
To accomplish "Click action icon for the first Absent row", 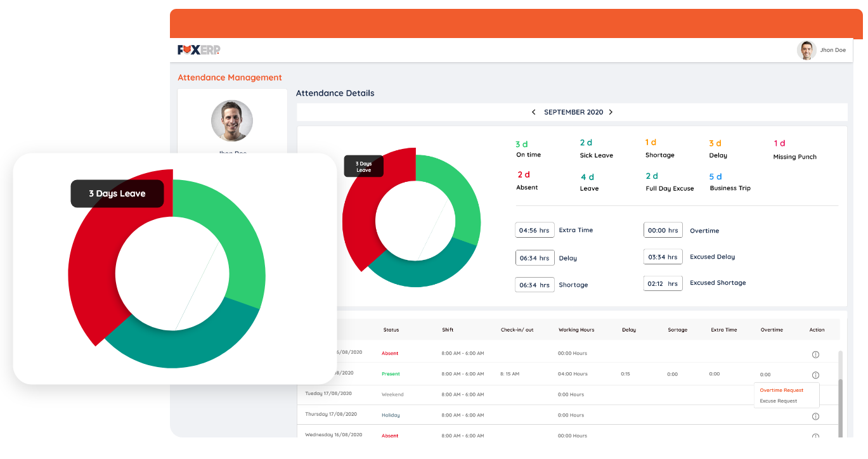I will [x=815, y=354].
